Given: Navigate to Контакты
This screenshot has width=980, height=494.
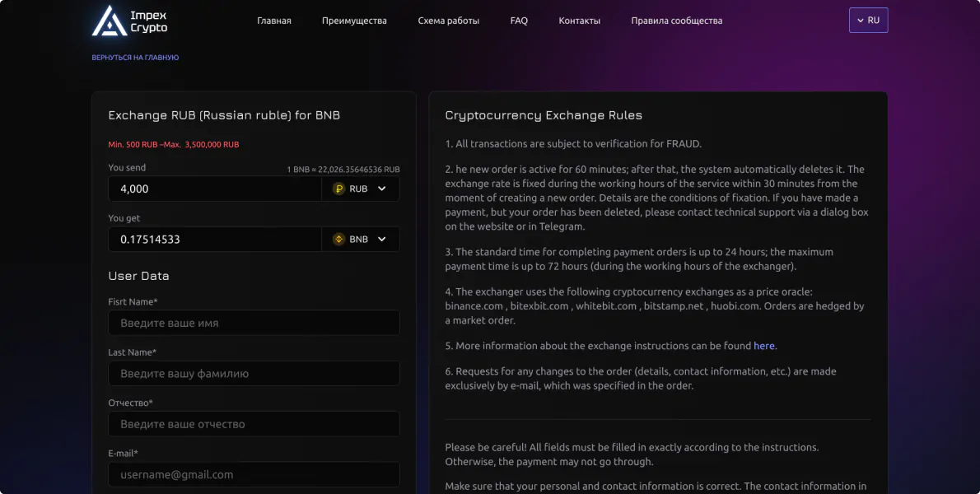Looking at the screenshot, I should point(580,21).
